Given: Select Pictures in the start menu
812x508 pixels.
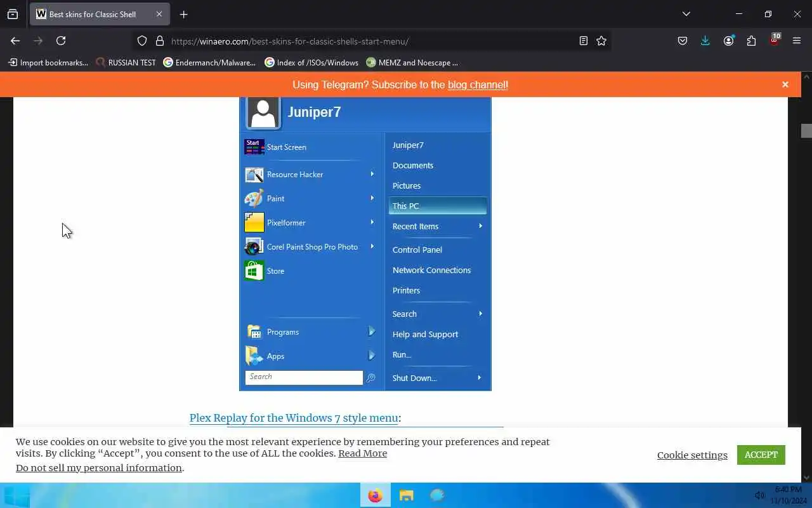Looking at the screenshot, I should click(407, 185).
